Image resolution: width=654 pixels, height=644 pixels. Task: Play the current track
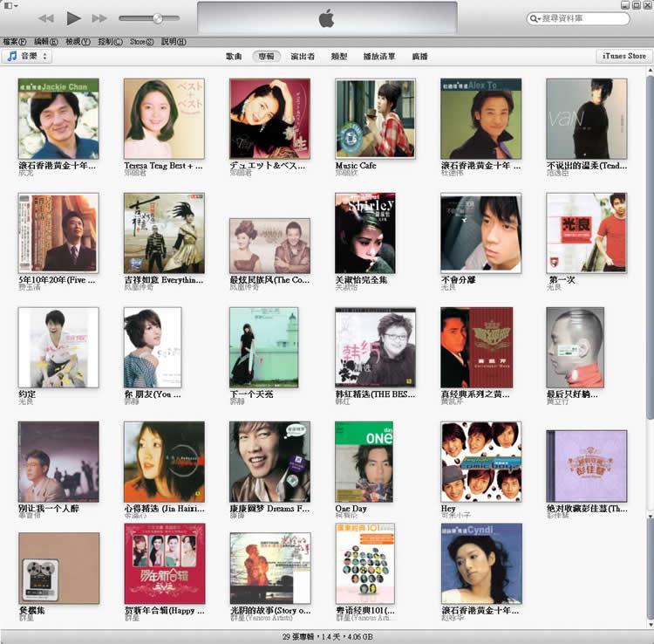(74, 18)
